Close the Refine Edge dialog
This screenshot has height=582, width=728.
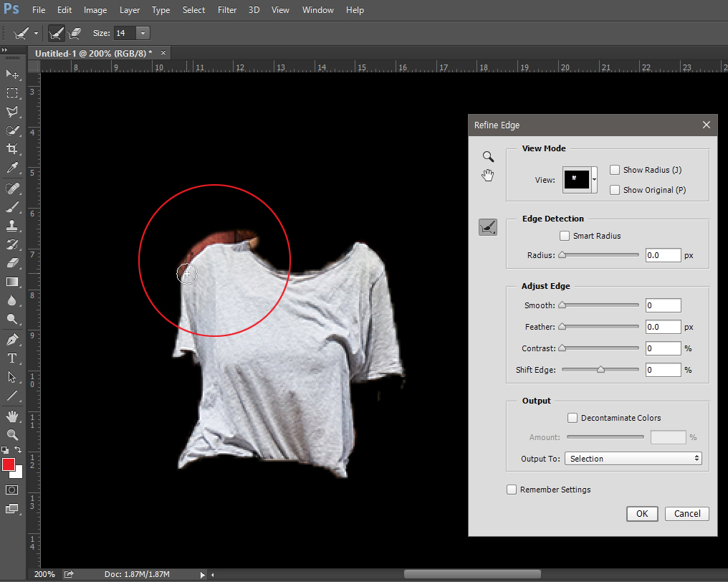(x=707, y=125)
